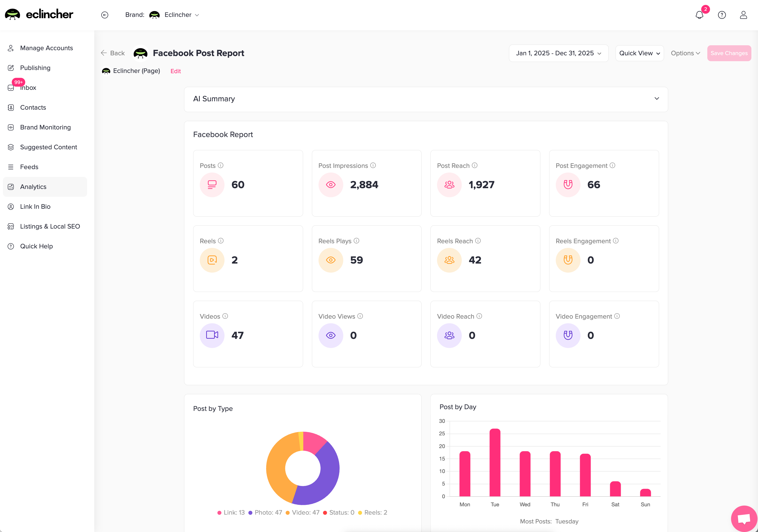Expand the AI Summary section
758x532 pixels.
pos(657,99)
